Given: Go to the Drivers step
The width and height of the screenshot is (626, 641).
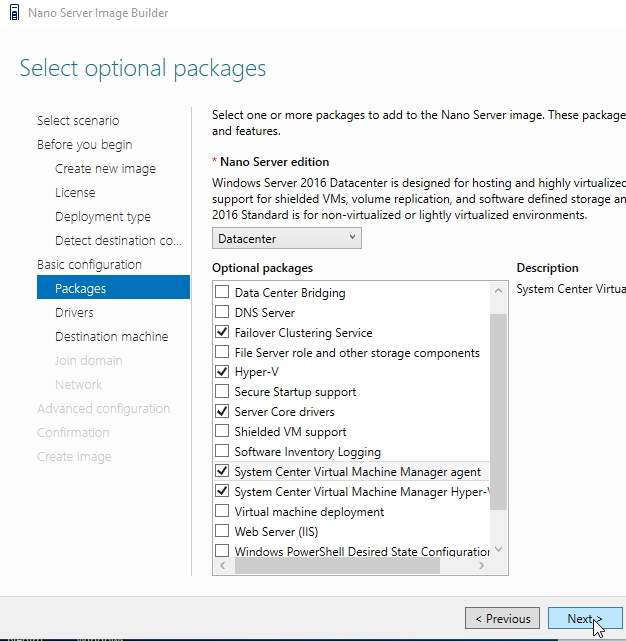Looking at the screenshot, I should coord(75,313).
